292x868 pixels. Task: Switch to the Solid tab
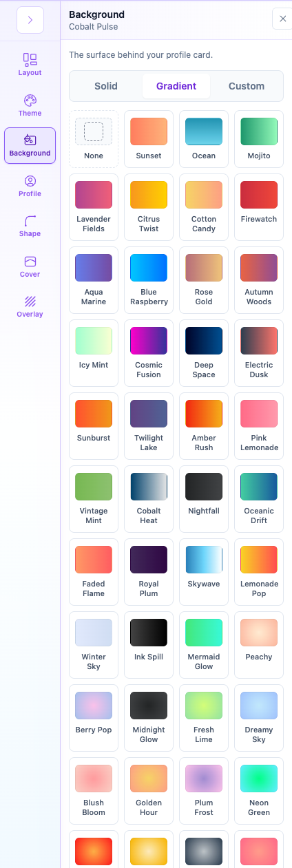pos(106,86)
